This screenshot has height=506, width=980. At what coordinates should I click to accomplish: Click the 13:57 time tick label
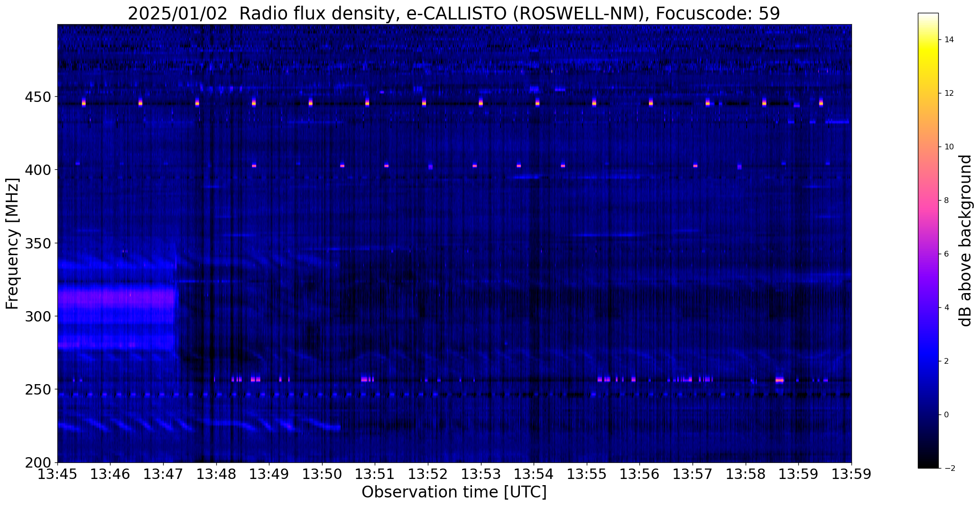693,474
